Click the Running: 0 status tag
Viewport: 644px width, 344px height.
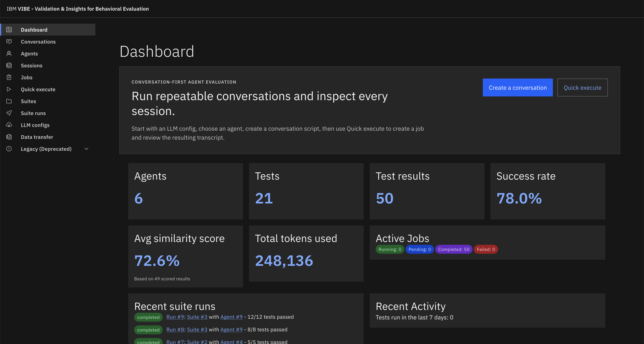[x=390, y=249]
